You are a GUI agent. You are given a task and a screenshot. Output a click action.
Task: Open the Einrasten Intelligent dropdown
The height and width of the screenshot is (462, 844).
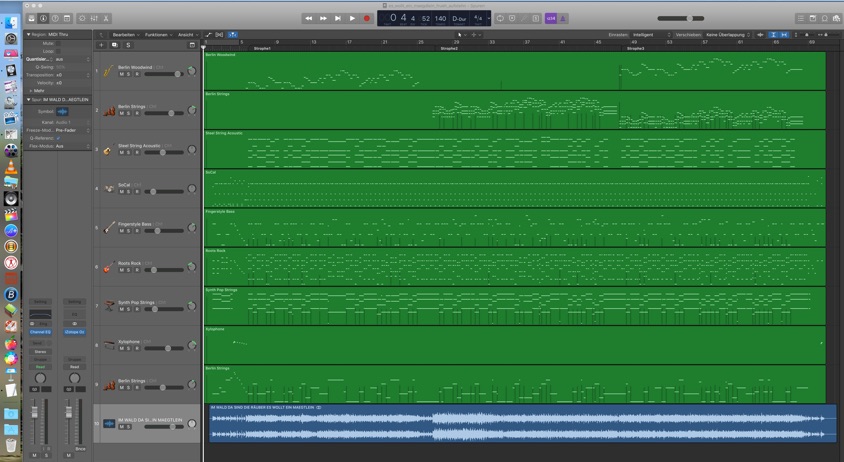(651, 34)
